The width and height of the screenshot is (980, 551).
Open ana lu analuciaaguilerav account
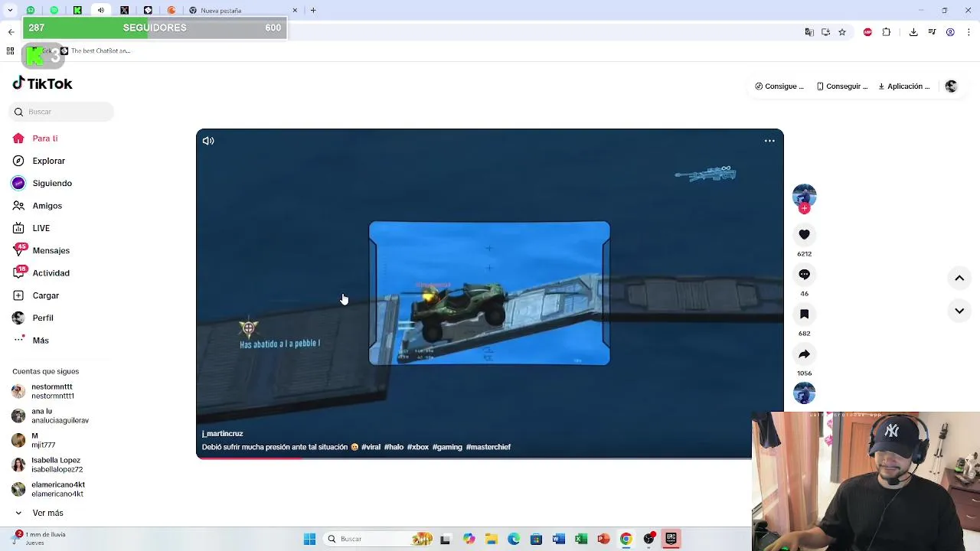pyautogui.click(x=51, y=416)
